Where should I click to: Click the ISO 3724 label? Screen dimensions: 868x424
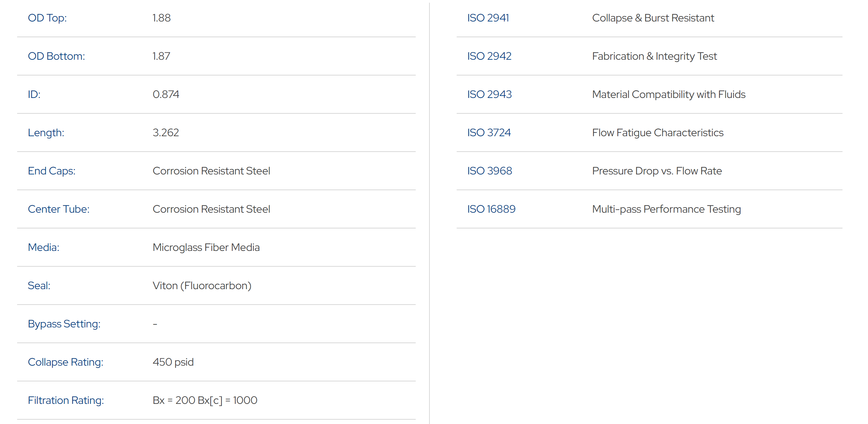tap(489, 132)
